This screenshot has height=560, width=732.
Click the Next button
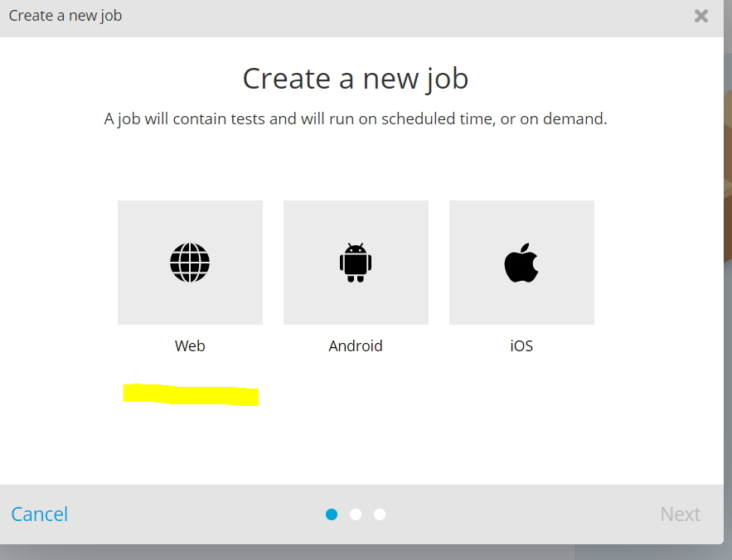[680, 514]
